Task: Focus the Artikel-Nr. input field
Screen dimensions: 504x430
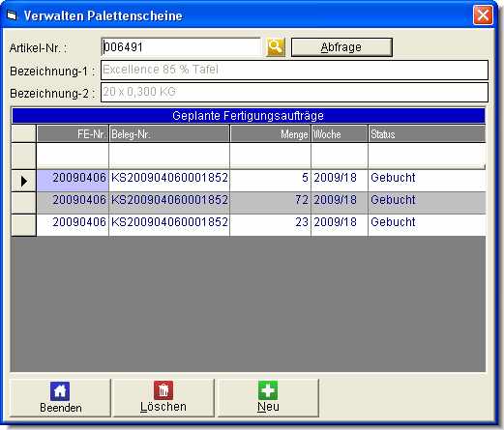Action: pos(181,47)
